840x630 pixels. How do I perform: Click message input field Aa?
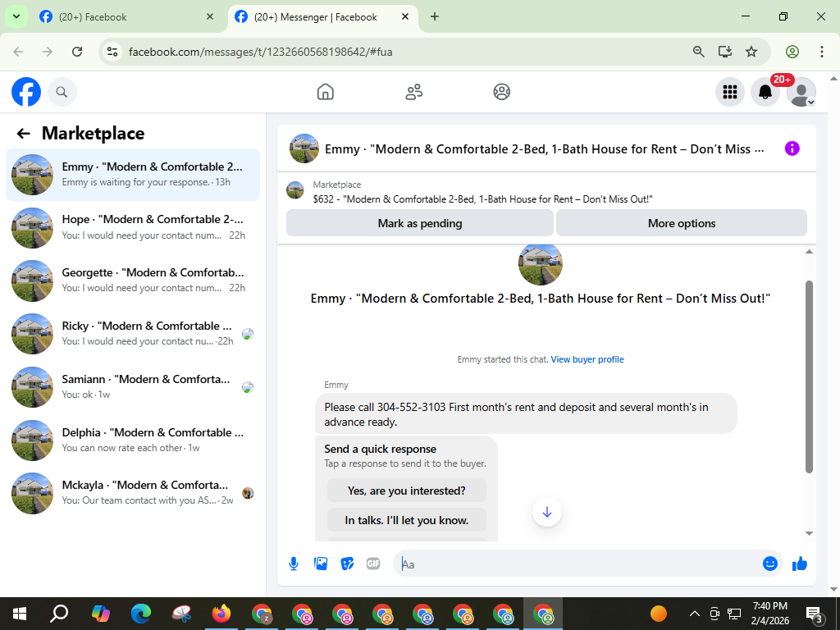(578, 564)
